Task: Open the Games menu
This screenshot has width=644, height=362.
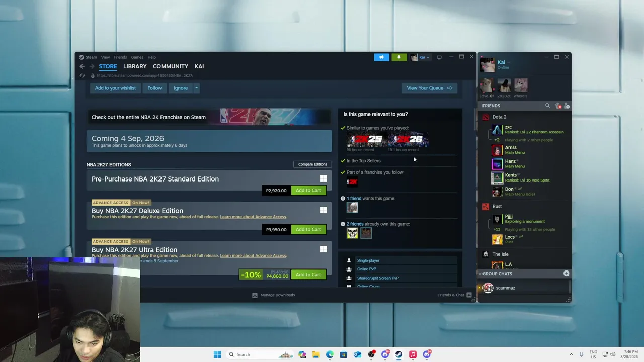Action: (x=137, y=57)
